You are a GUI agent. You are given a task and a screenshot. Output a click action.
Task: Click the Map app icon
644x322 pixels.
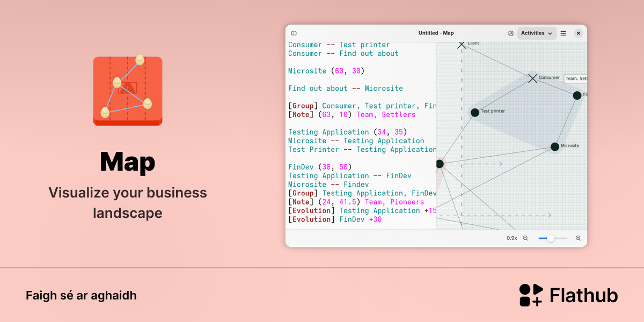(128, 90)
